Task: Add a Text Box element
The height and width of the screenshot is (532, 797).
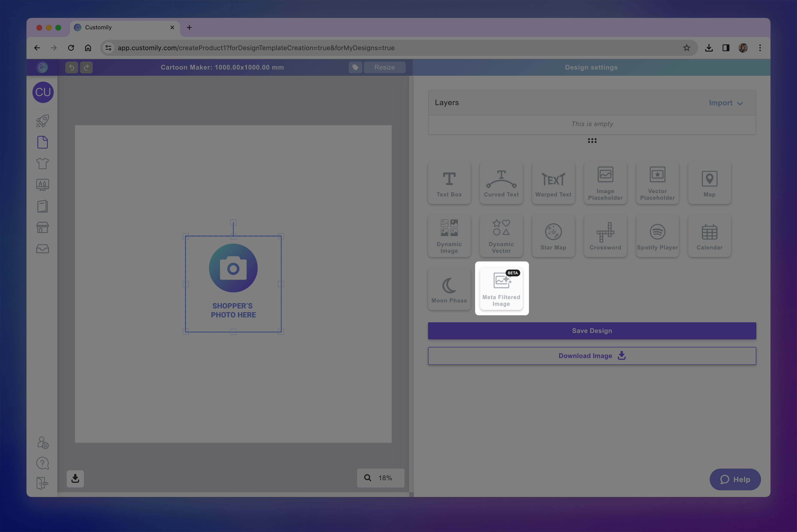Action: (449, 183)
